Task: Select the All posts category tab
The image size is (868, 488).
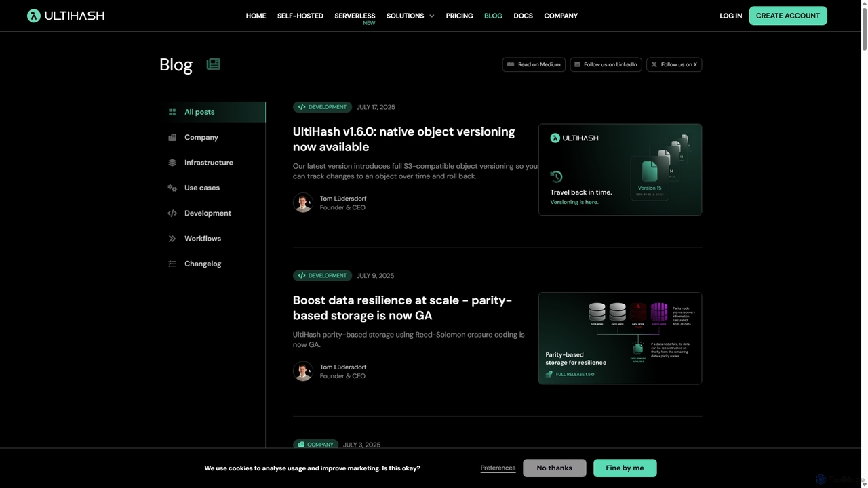Action: tap(213, 112)
